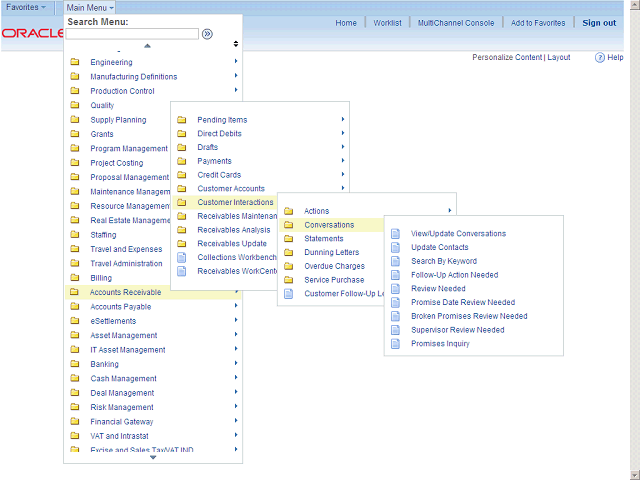Open the Worklist link
The height and width of the screenshot is (480, 640).
click(x=387, y=23)
